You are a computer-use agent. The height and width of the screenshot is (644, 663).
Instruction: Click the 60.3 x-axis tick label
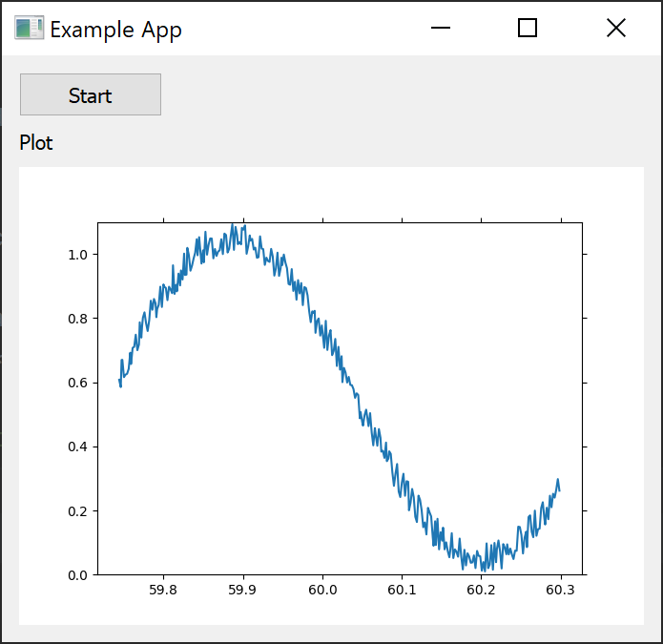click(561, 590)
